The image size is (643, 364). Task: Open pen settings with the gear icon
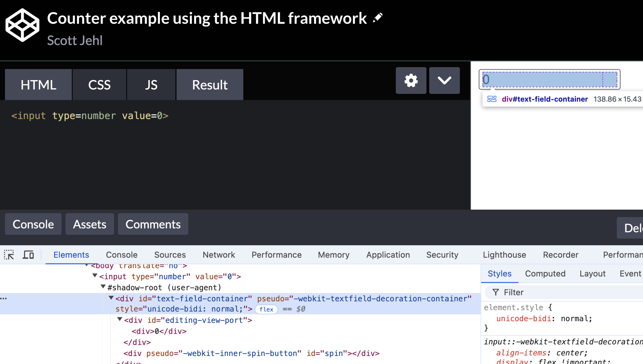[411, 80]
